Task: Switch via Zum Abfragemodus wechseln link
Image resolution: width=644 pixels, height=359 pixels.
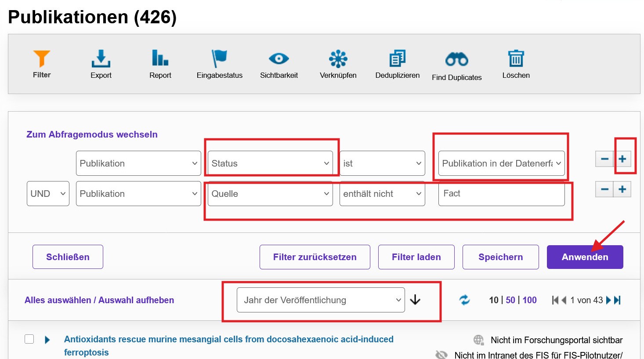Action: point(92,134)
